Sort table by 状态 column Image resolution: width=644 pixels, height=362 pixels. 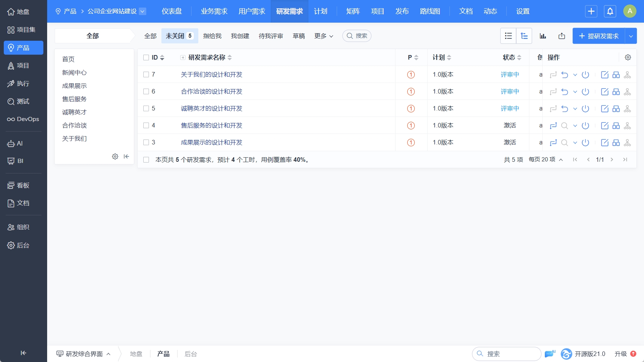coord(512,57)
